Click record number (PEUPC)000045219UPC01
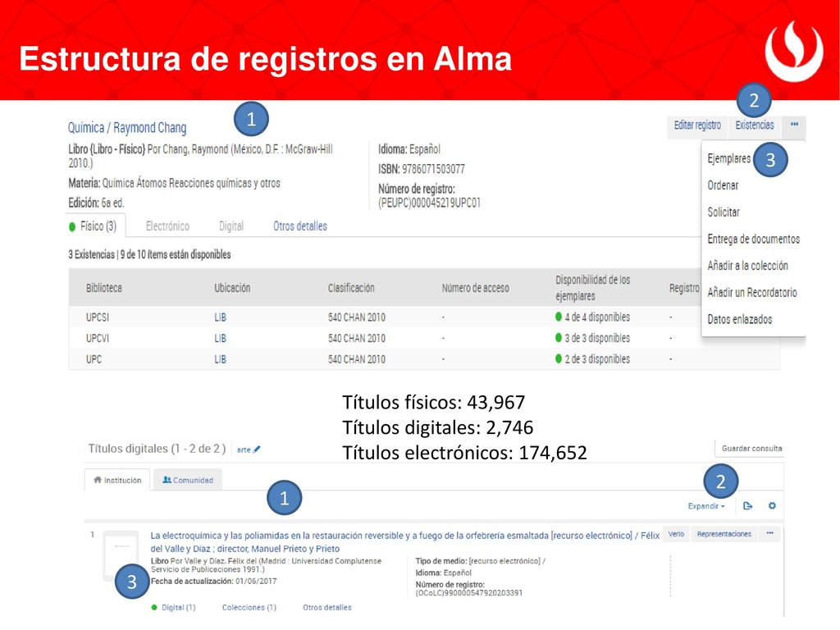Viewport: 840px width, 630px height. coord(430,203)
